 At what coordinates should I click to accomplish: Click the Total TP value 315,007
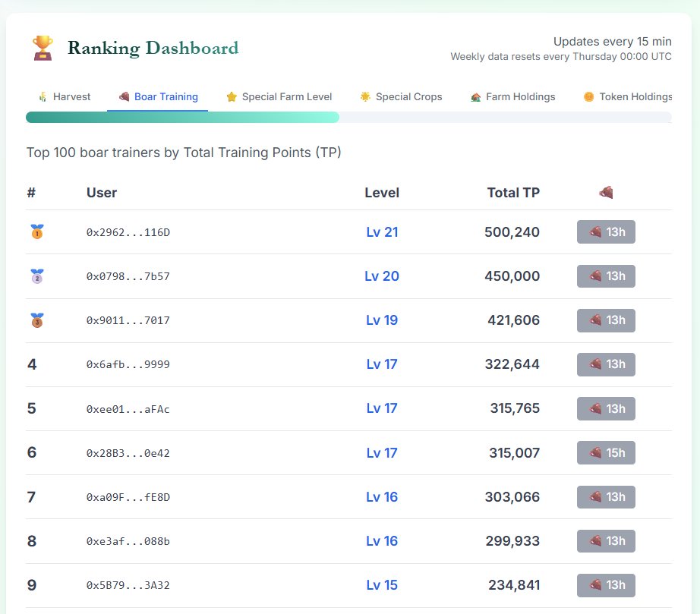tap(514, 453)
